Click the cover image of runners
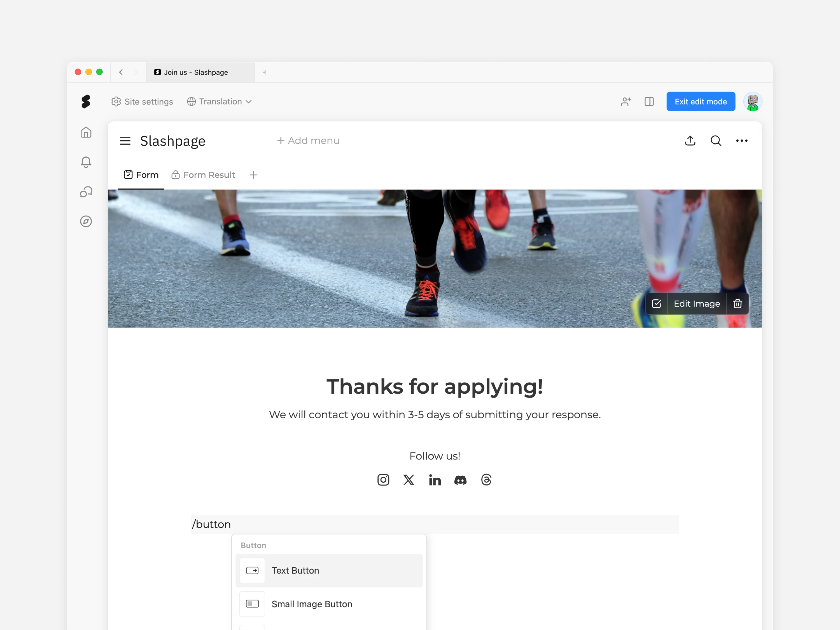This screenshot has height=630, width=840. click(x=435, y=258)
